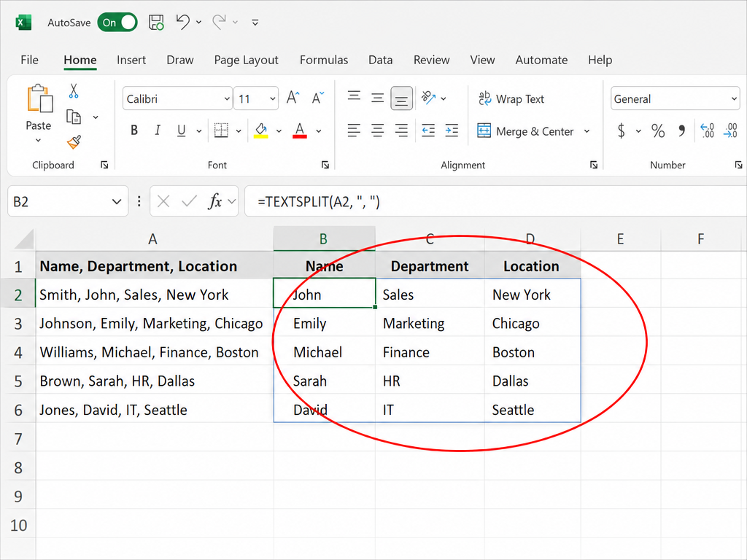Screen dimensions: 747x560
Task: Open the Clipboard dialog launcher
Action: coord(104,165)
